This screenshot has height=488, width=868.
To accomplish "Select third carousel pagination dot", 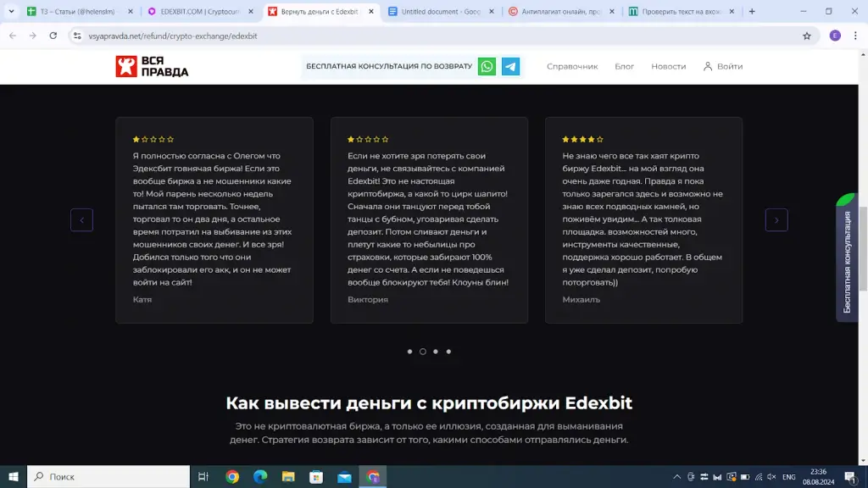I will pos(436,352).
